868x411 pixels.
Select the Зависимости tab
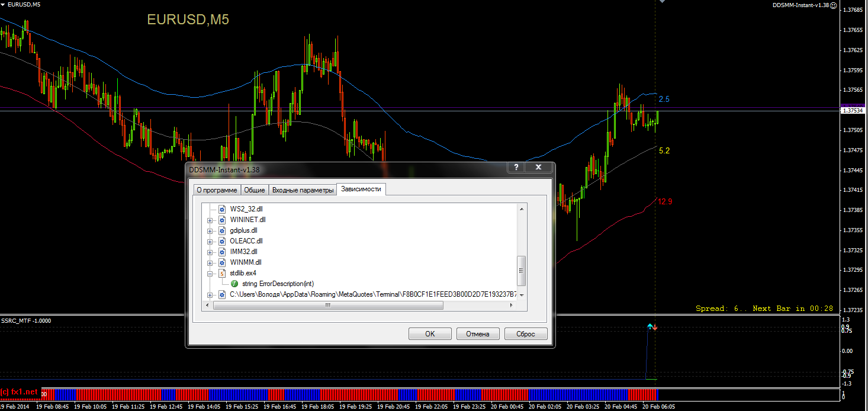click(362, 189)
